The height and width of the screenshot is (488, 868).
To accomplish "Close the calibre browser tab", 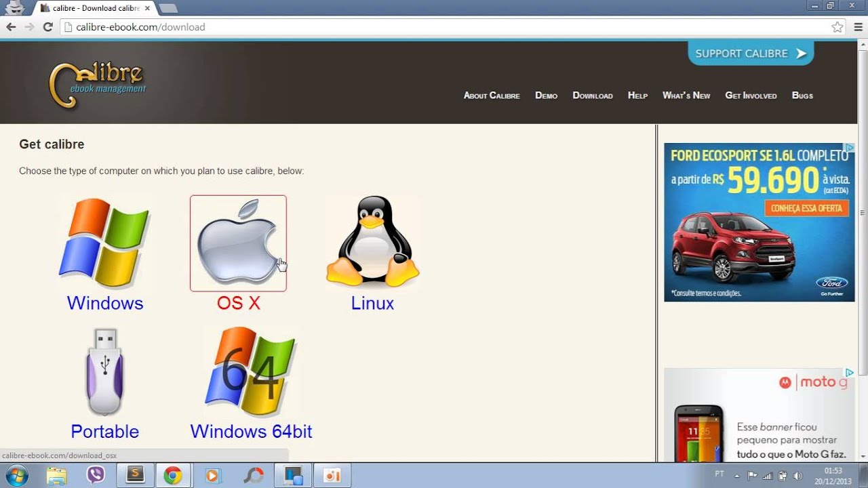I will [147, 8].
